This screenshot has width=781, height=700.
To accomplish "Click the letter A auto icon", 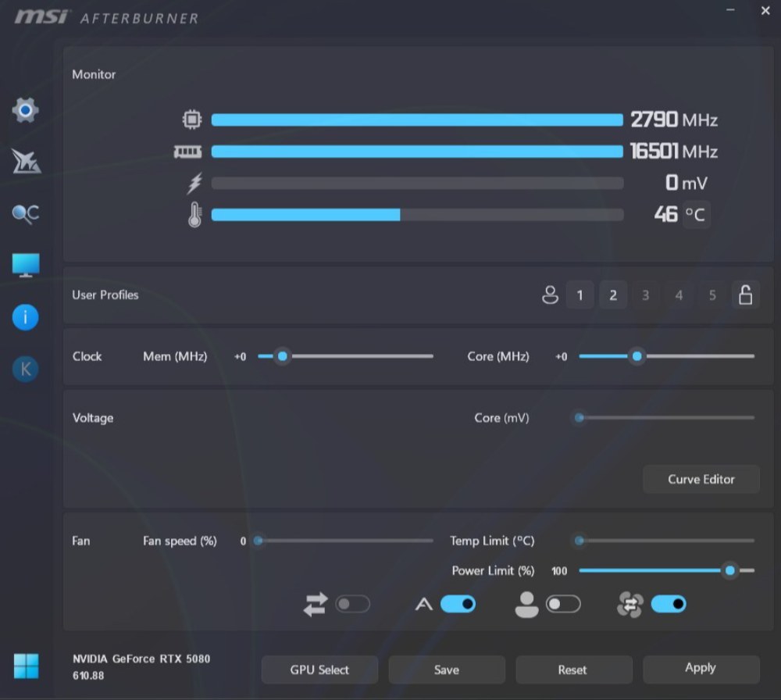I will click(424, 605).
